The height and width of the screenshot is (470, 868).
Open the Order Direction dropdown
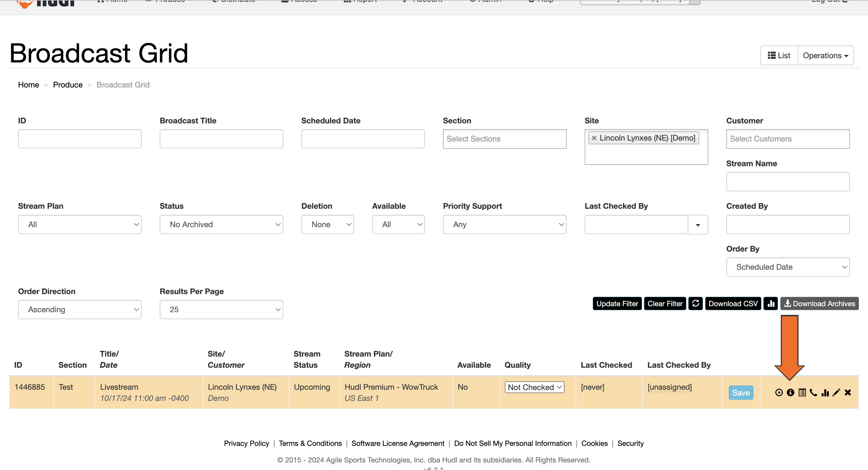point(80,309)
